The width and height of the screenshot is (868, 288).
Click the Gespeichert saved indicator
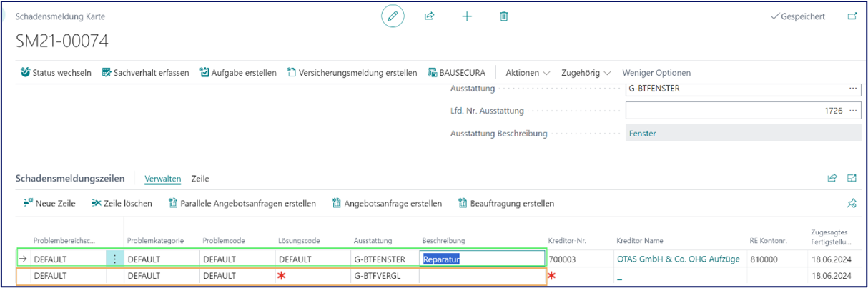[x=798, y=16]
